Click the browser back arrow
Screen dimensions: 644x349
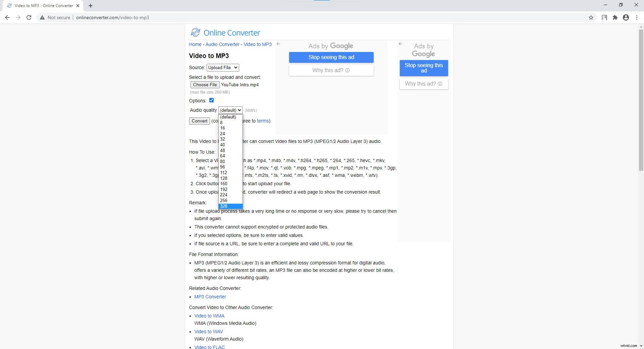coord(7,17)
